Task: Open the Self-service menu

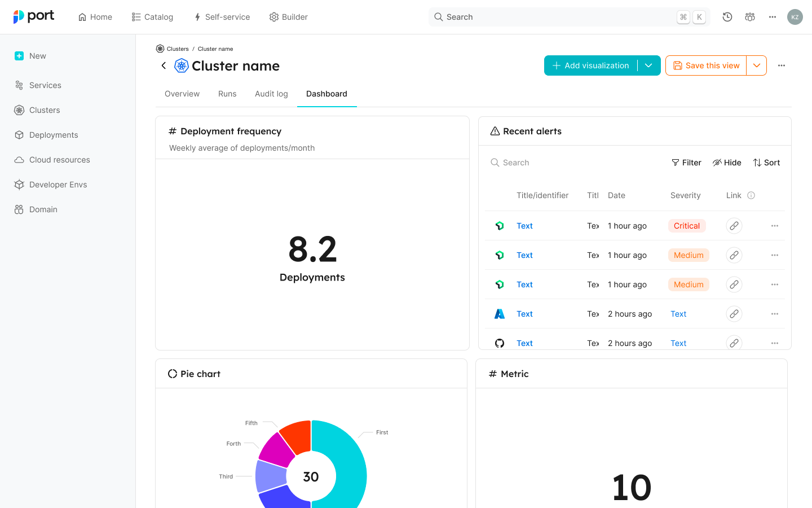Action: click(222, 17)
